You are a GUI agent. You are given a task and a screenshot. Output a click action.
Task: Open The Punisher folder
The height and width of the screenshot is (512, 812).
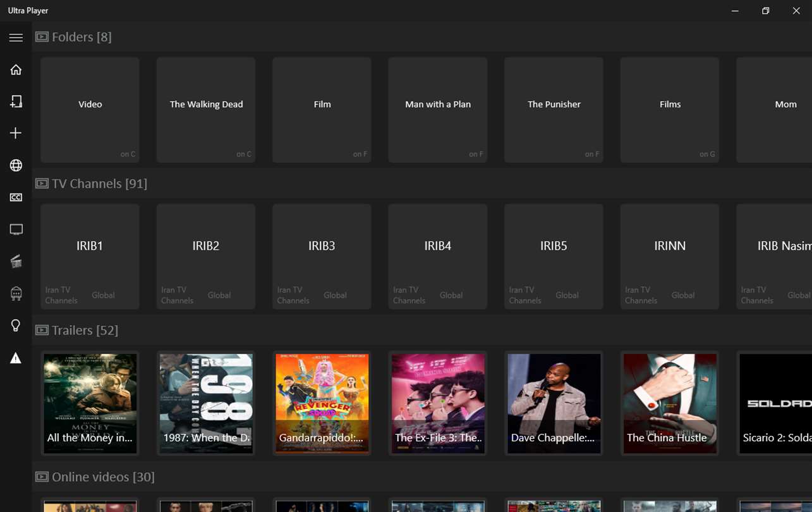click(x=554, y=110)
